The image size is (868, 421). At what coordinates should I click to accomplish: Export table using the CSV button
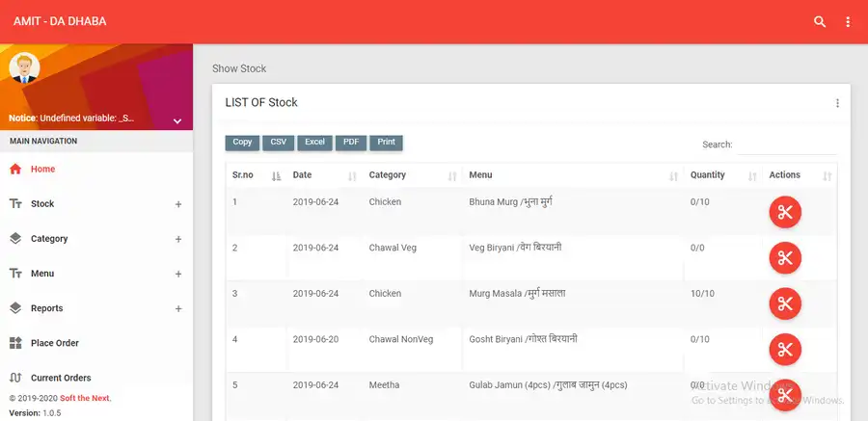[278, 143]
